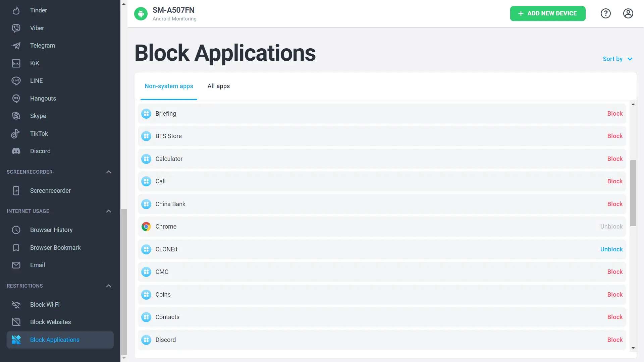
Task: Click the app list scroll-up arrow
Action: (633, 104)
